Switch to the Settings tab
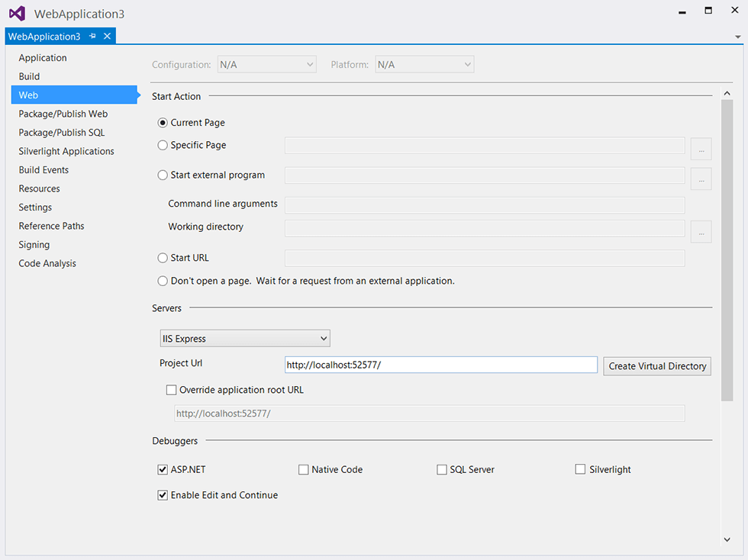The width and height of the screenshot is (748, 560). 35,207
